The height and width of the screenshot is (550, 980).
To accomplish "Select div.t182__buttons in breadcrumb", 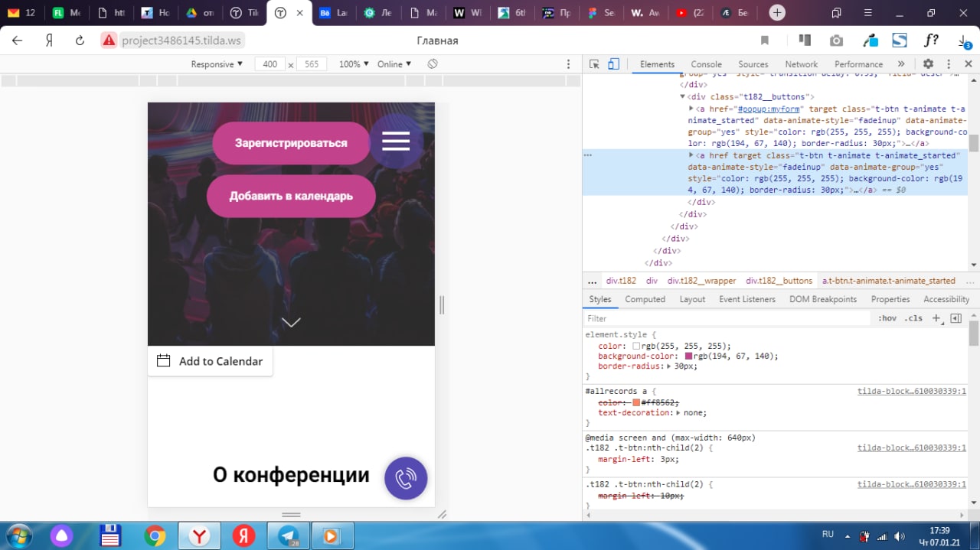I will [x=779, y=281].
